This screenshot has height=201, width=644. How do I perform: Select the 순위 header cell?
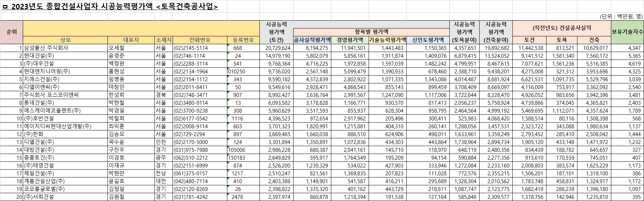coord(12,32)
